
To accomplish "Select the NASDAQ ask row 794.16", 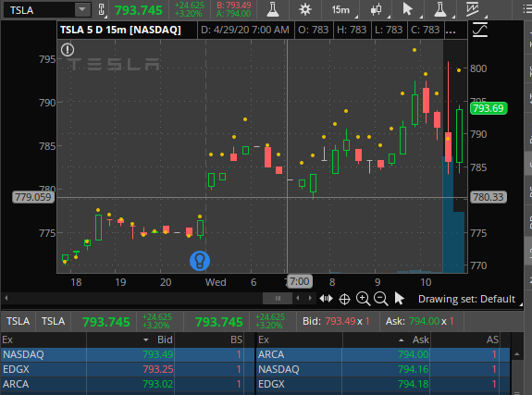I will point(383,369).
